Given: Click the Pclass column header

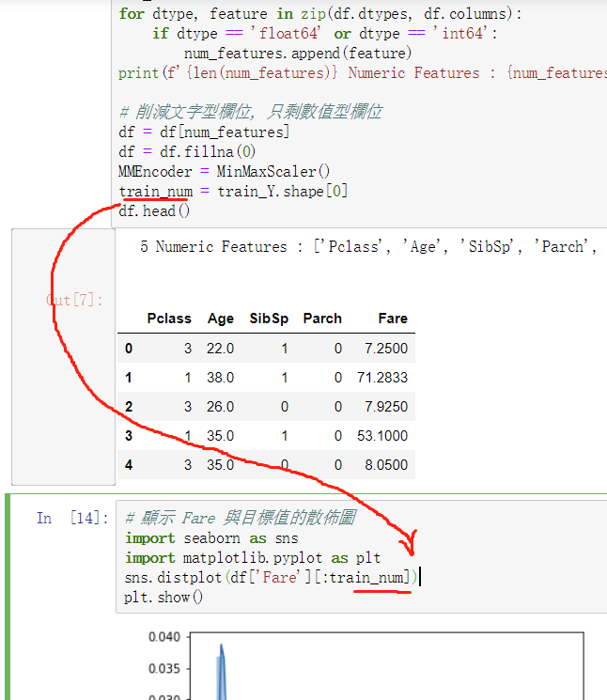Looking at the screenshot, I should point(169,319).
